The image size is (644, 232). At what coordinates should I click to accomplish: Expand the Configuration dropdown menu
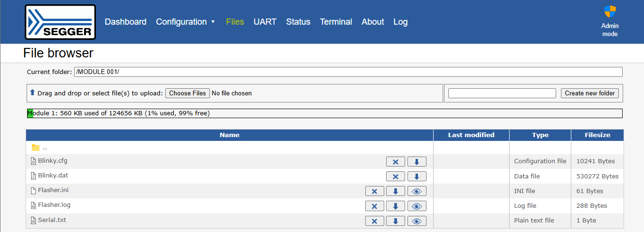click(x=186, y=22)
